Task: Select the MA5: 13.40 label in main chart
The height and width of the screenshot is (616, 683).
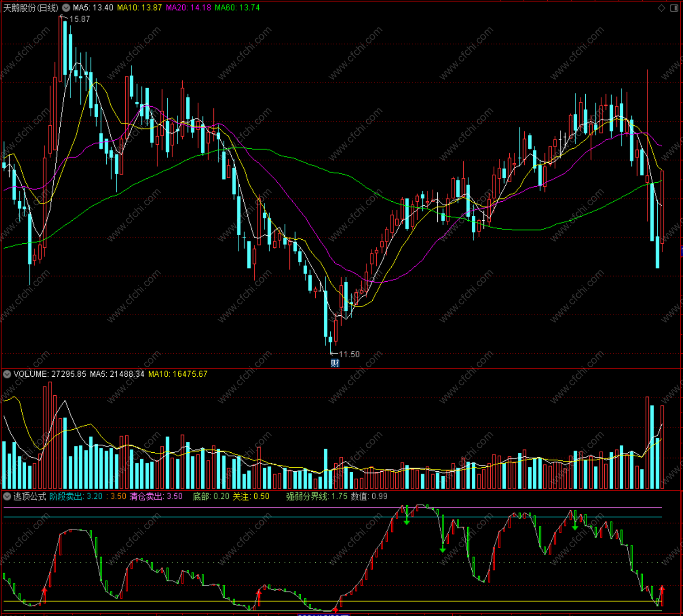Action: 93,8
